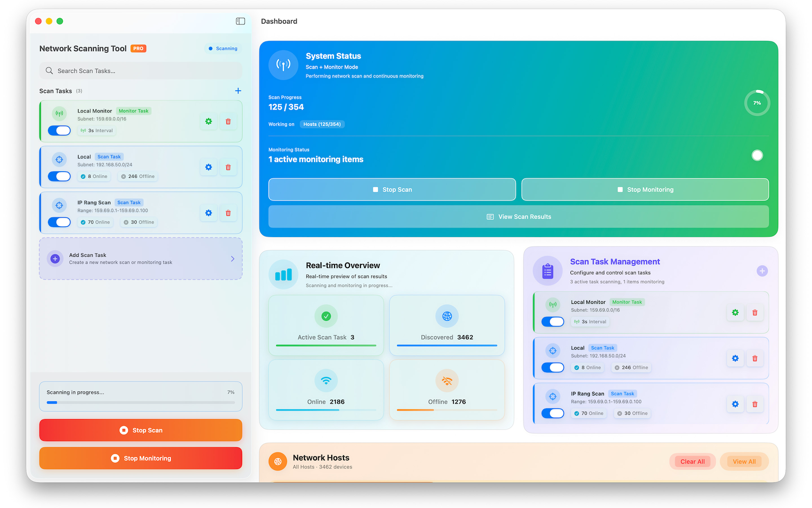Click trash icon for Local Monitor in Scan Task Management

click(x=755, y=313)
